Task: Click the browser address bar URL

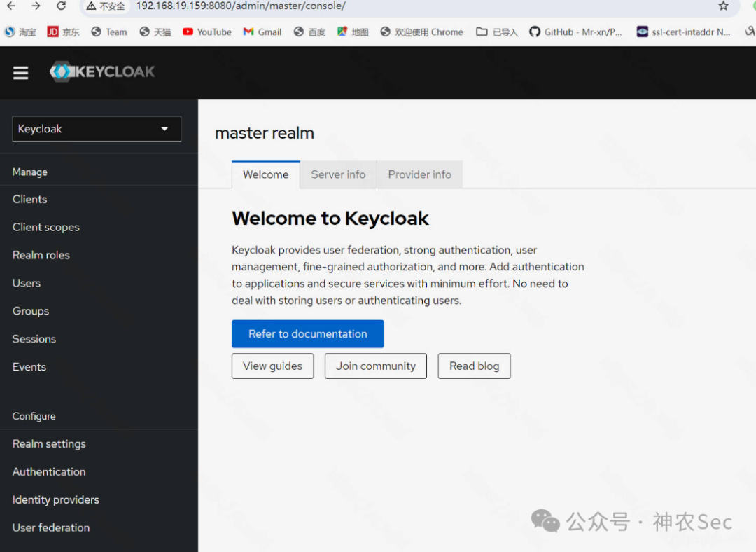Action: pos(241,6)
